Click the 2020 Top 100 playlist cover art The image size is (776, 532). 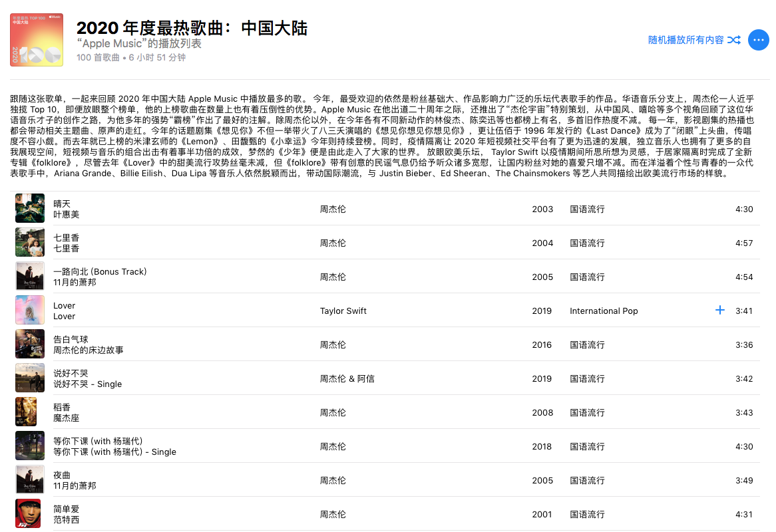pyautogui.click(x=37, y=39)
